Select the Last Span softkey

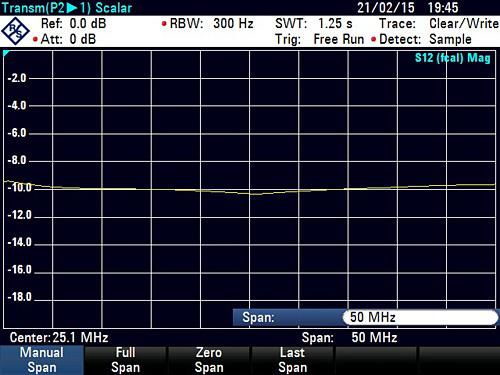[x=293, y=360]
